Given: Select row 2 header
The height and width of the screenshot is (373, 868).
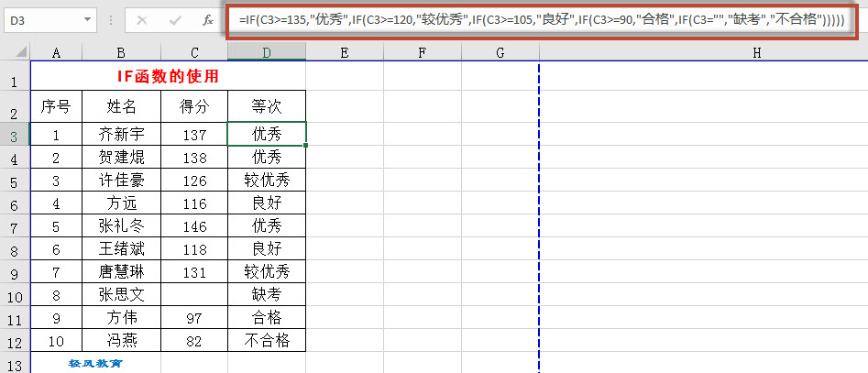Looking at the screenshot, I should tap(15, 106).
